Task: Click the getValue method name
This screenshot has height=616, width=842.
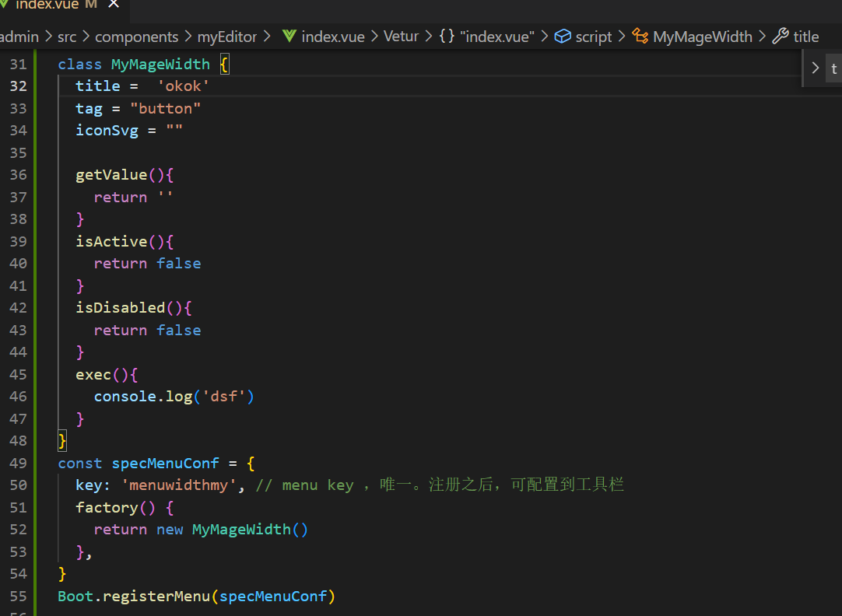Action: click(111, 175)
